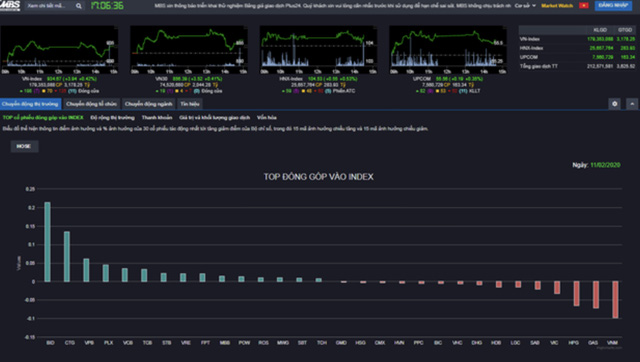640x362 pixels.
Task: Click the PLX bar in chart
Action: tap(106, 273)
